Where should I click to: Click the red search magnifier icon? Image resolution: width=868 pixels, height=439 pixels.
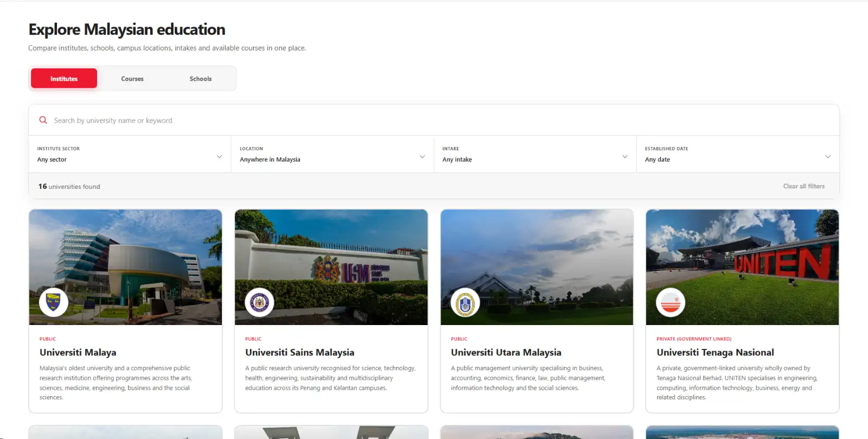tap(43, 120)
